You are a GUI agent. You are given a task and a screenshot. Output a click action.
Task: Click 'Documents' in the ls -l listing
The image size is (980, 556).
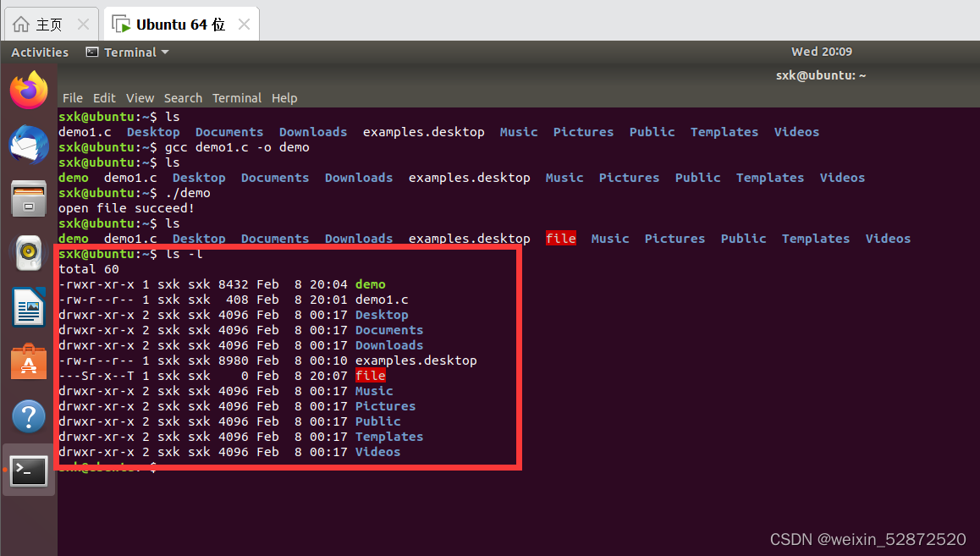(389, 330)
